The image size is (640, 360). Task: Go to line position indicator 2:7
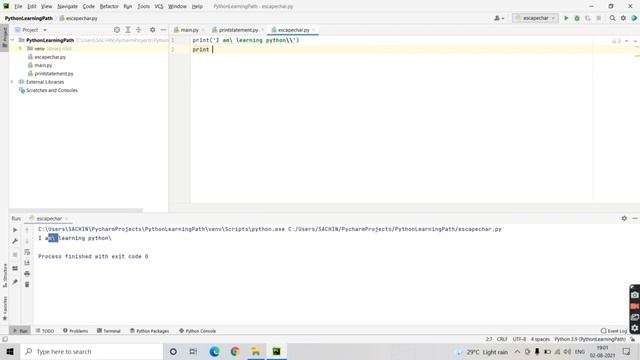point(489,339)
